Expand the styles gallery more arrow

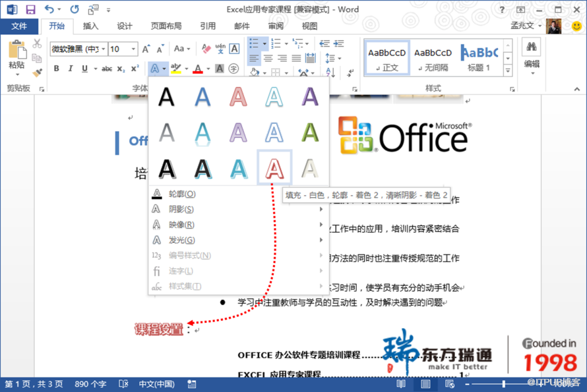click(x=508, y=70)
